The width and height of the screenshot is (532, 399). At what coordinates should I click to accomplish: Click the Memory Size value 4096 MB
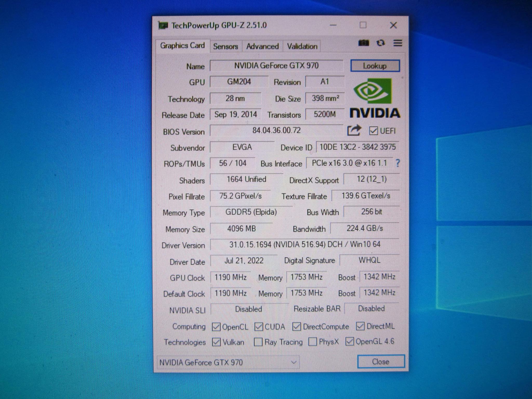241,229
